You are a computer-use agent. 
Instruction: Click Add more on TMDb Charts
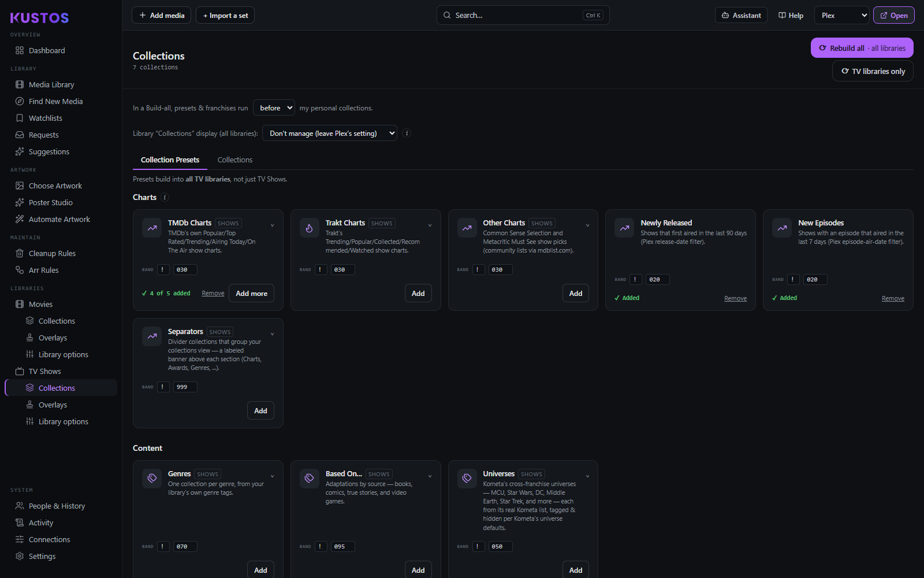(252, 293)
